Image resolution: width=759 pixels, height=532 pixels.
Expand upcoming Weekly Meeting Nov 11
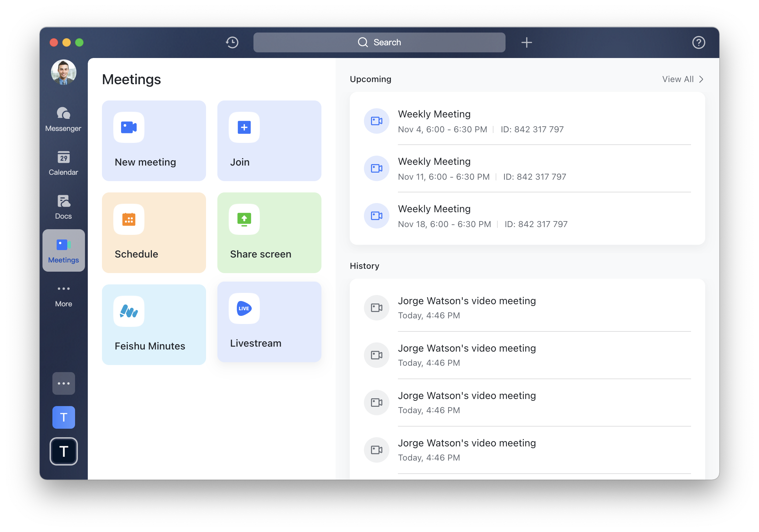coord(526,168)
